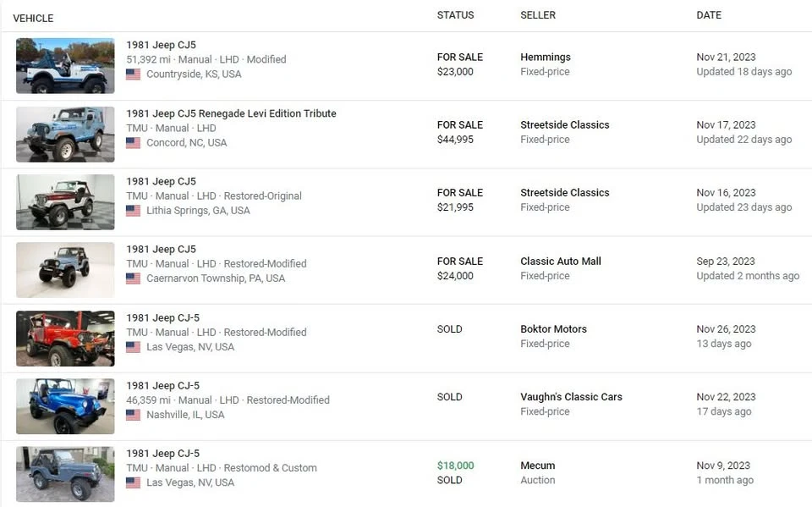
Task: Open the Hemmings seller link
Action: [x=546, y=57]
